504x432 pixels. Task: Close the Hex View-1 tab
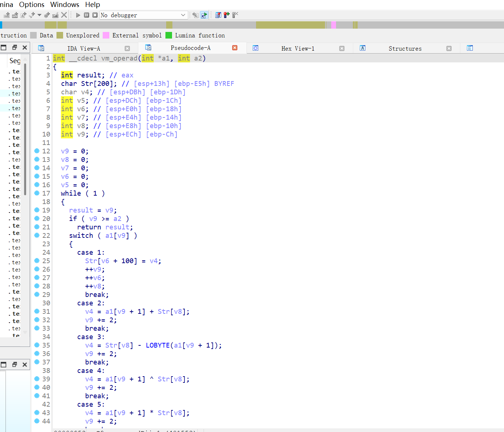click(342, 48)
